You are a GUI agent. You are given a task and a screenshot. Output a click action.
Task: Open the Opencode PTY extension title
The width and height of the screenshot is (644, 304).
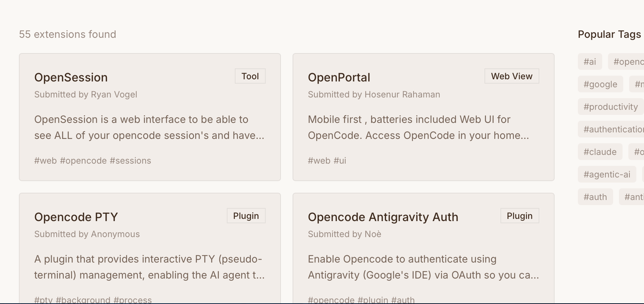pyautogui.click(x=76, y=217)
